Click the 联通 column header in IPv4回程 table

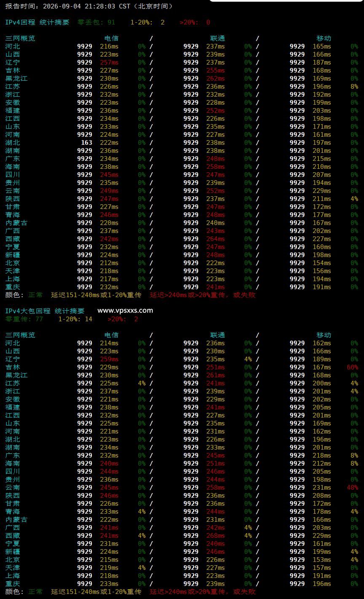tap(218, 38)
